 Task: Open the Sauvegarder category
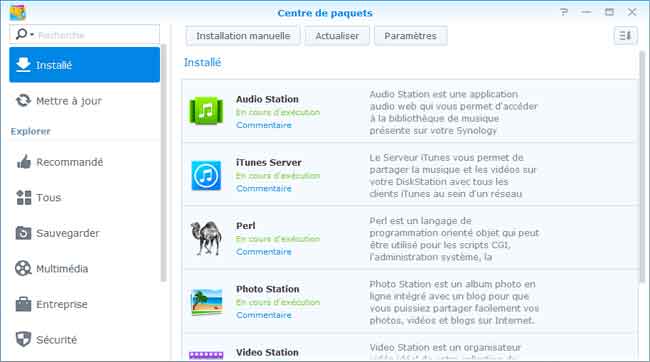[85, 233]
